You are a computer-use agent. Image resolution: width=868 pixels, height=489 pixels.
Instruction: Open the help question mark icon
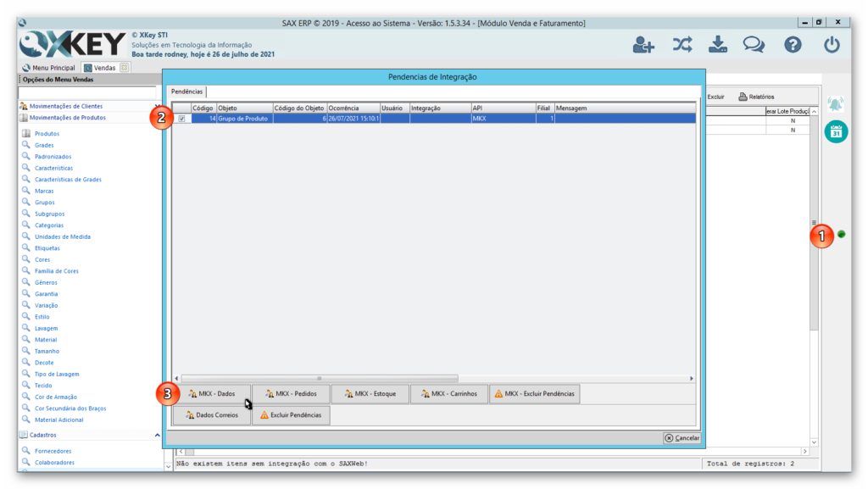793,45
